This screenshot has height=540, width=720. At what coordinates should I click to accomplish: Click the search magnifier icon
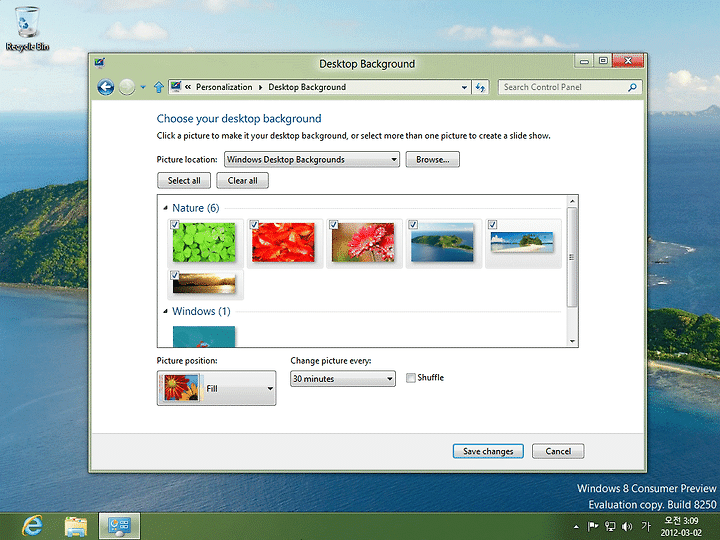point(632,87)
